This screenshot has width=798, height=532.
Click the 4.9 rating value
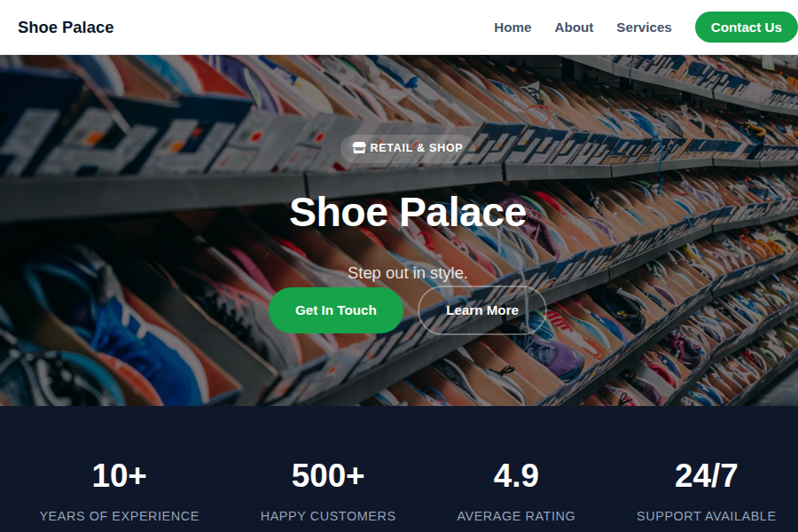point(516,475)
